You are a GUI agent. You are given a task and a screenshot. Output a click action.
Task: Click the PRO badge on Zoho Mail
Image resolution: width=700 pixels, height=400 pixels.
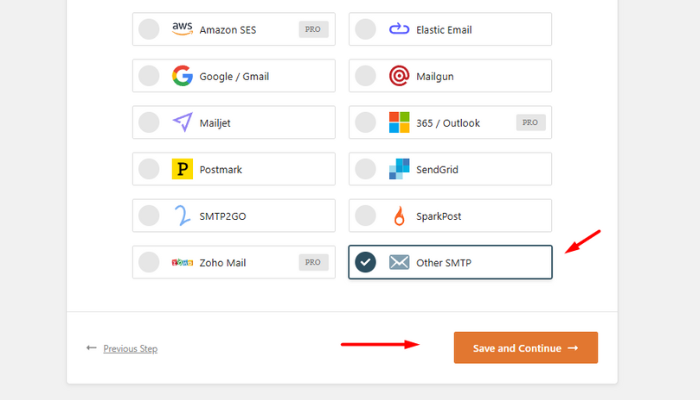(x=313, y=262)
